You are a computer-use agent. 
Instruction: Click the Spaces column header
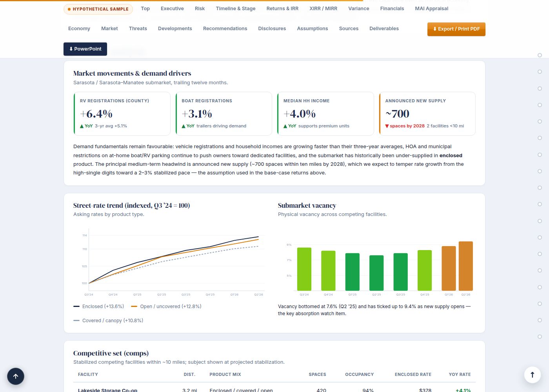click(317, 374)
